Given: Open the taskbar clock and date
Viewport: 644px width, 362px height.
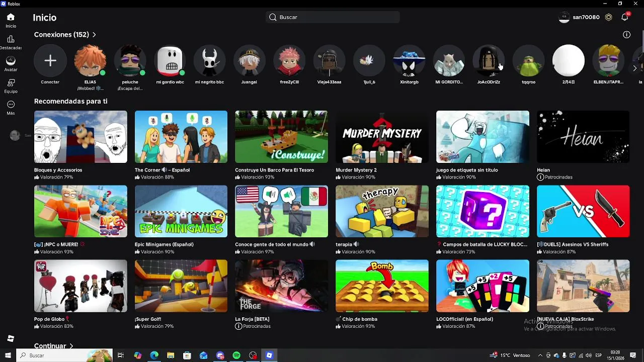Looking at the screenshot, I should point(615,355).
